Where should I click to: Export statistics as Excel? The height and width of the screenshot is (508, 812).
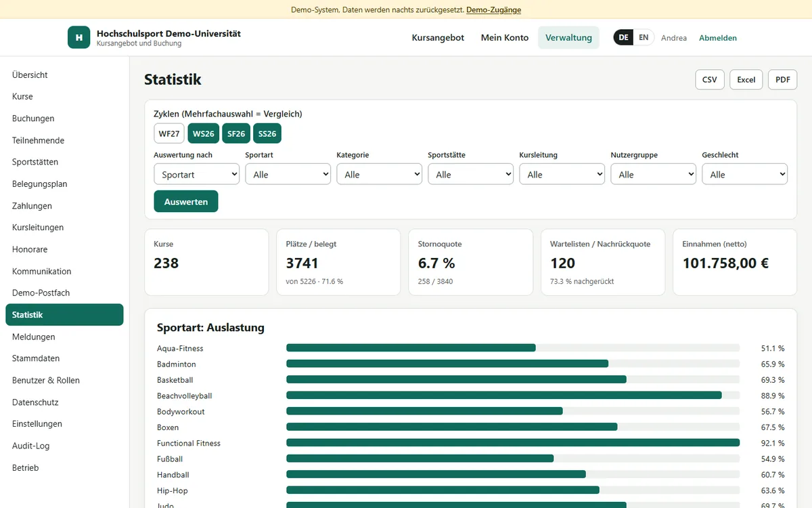coord(746,79)
